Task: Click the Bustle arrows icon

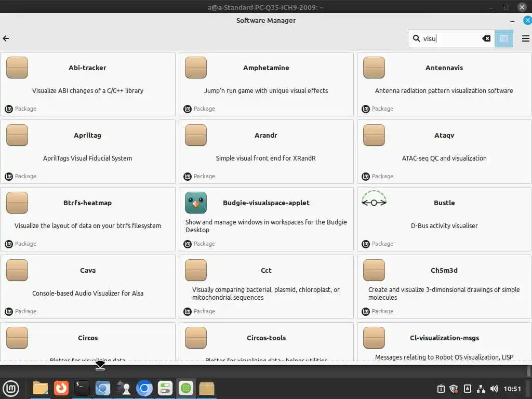Action: pyautogui.click(x=374, y=199)
